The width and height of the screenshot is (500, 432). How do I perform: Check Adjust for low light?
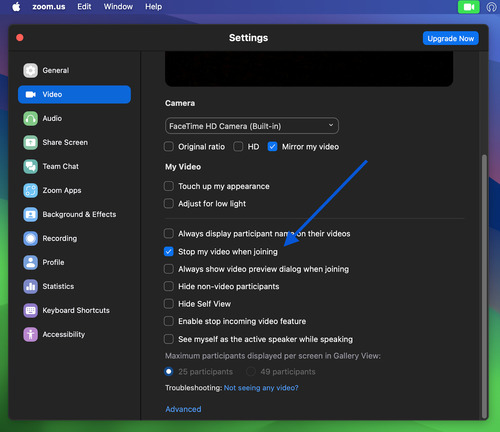tap(169, 203)
